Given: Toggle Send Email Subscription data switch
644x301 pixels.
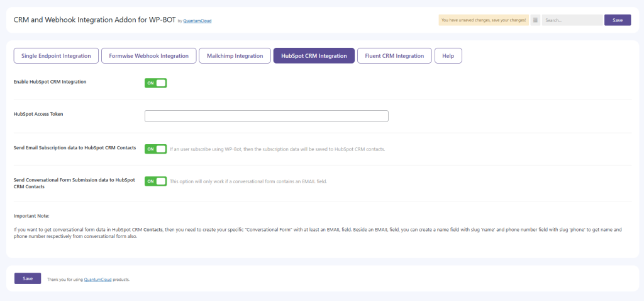Looking at the screenshot, I should tap(156, 149).
